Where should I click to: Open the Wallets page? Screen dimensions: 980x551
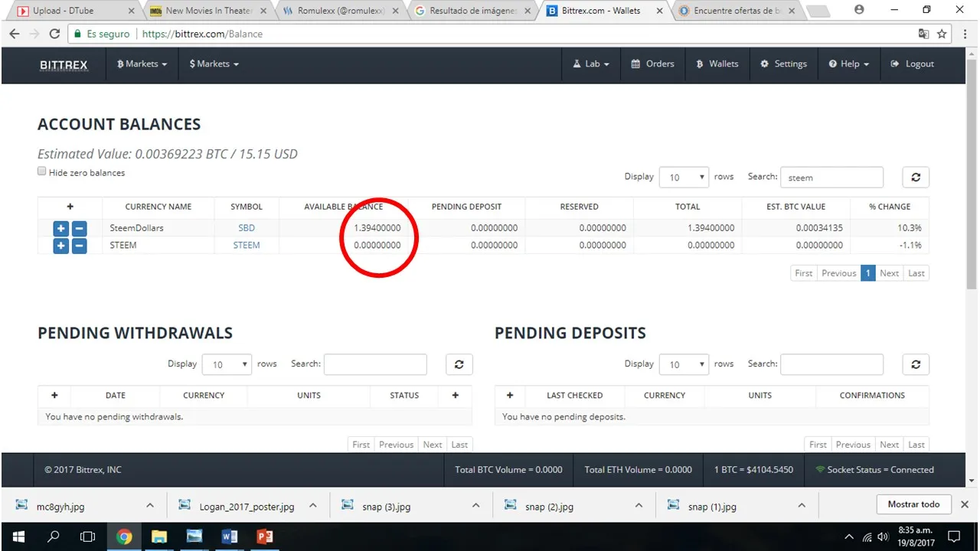(717, 64)
